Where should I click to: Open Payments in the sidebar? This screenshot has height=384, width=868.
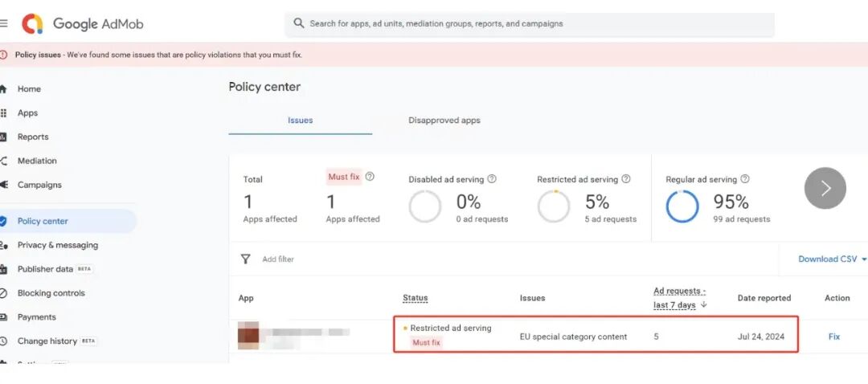(x=36, y=317)
